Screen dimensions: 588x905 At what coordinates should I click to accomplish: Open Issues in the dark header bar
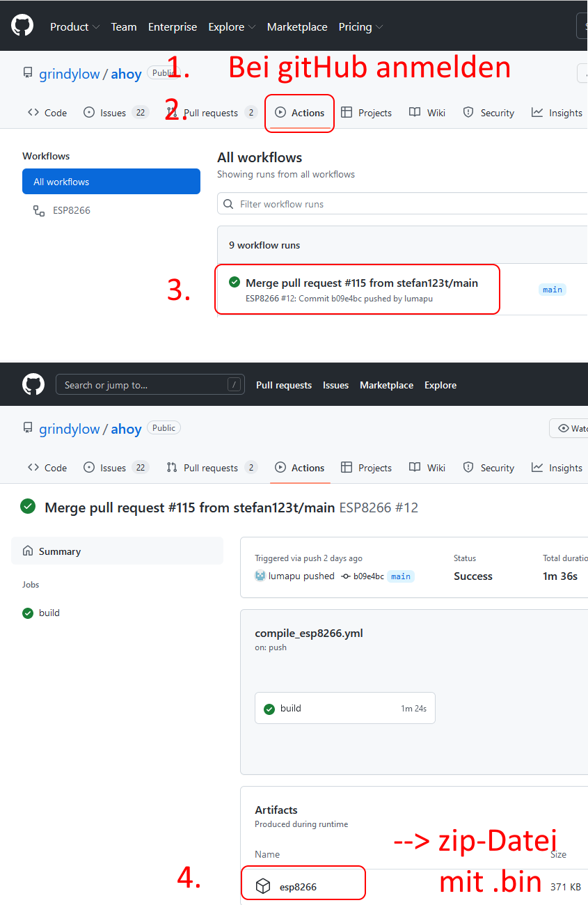(x=335, y=385)
